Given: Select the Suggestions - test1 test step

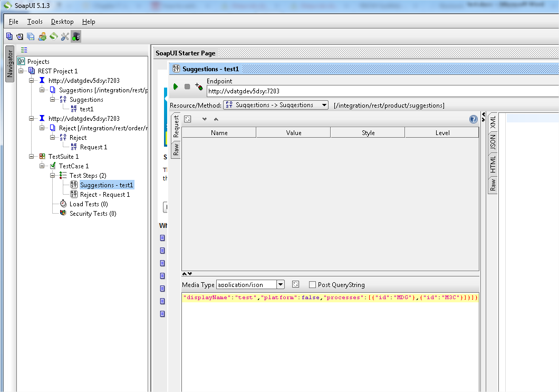Looking at the screenshot, I should [x=107, y=185].
